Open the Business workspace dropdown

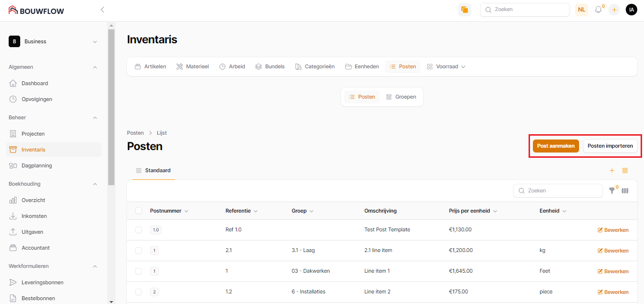click(x=53, y=42)
